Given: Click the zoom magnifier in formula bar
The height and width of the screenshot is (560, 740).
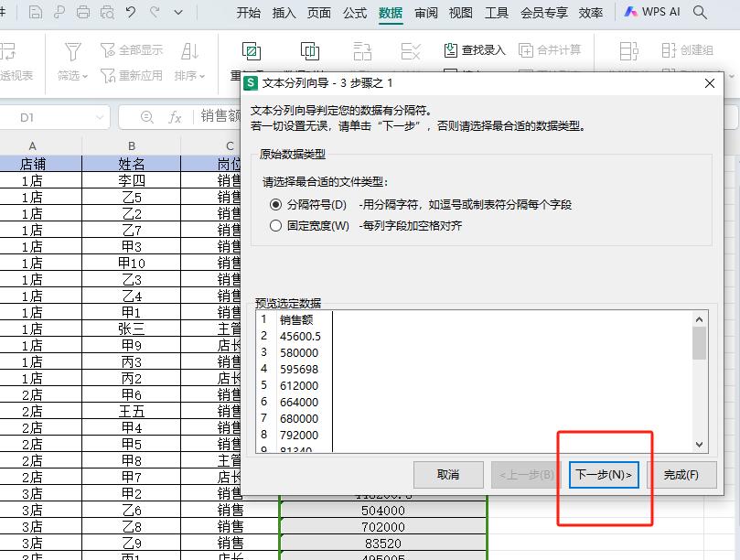Looking at the screenshot, I should pos(146,116).
